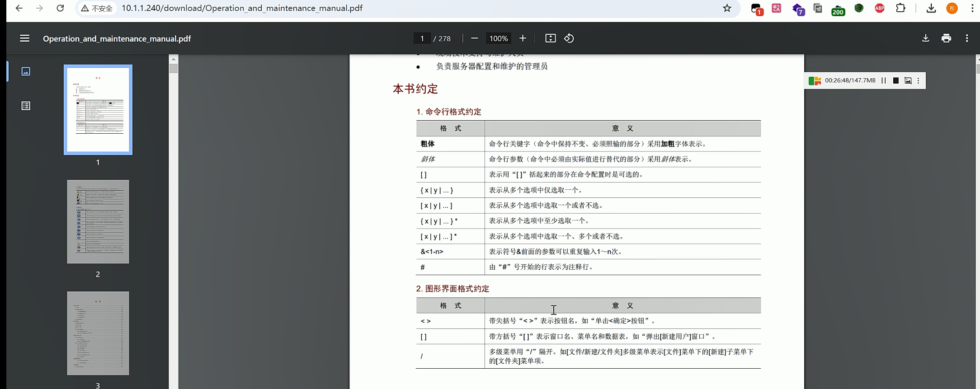The width and height of the screenshot is (980, 389).
Task: Click the recorder colorful logo icon
Action: (815, 80)
